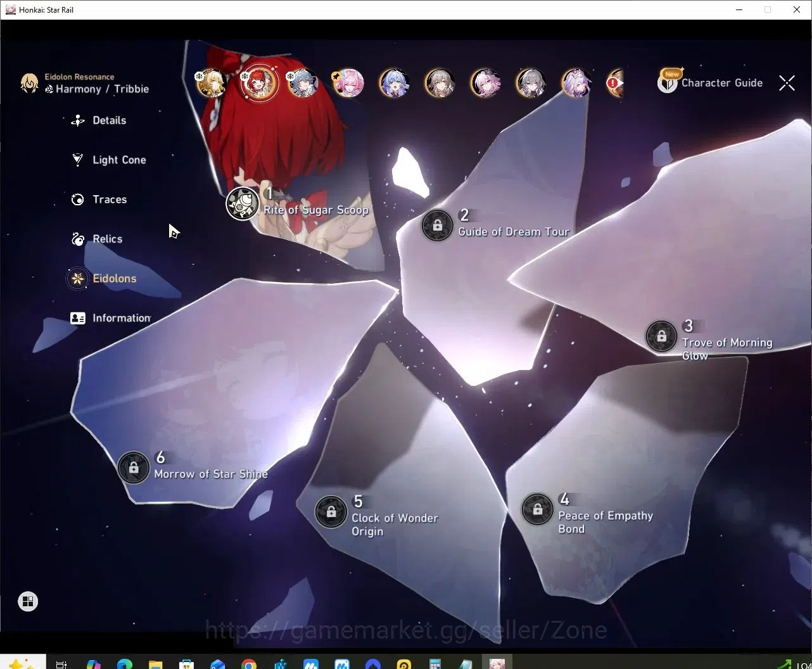Click the Morrow of Star Shine label
This screenshot has width=812, height=669.
point(211,474)
